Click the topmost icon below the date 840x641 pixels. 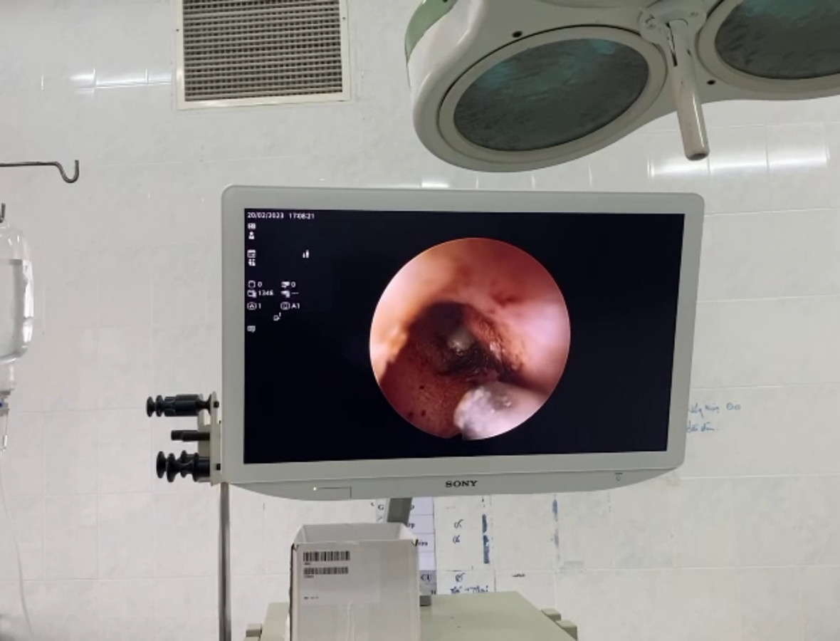pos(251,226)
